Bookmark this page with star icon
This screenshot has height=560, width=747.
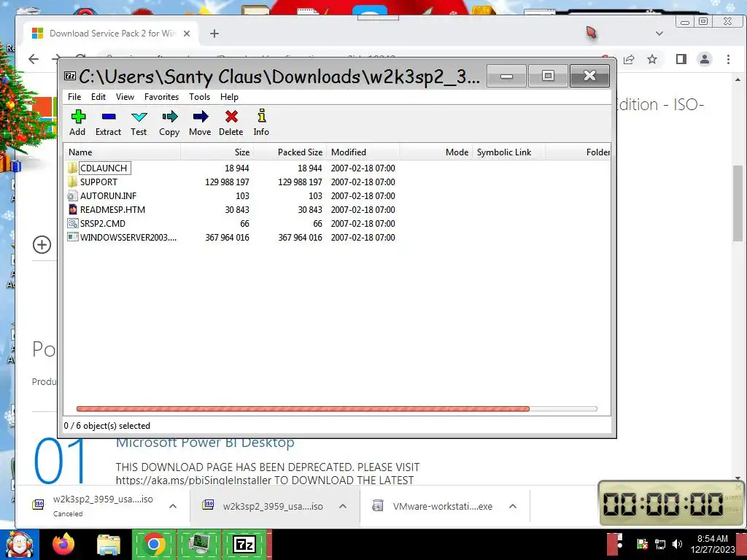(652, 59)
